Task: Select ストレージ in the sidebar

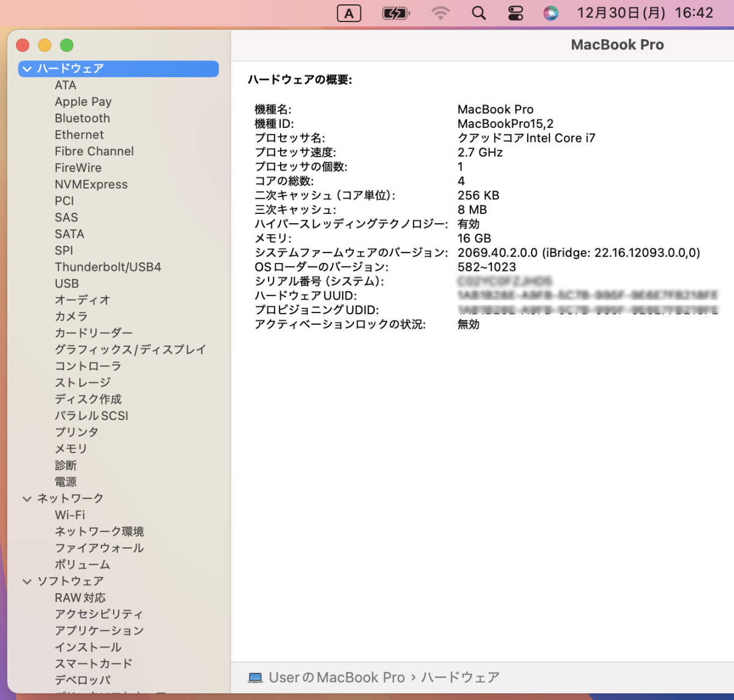Action: click(x=83, y=382)
